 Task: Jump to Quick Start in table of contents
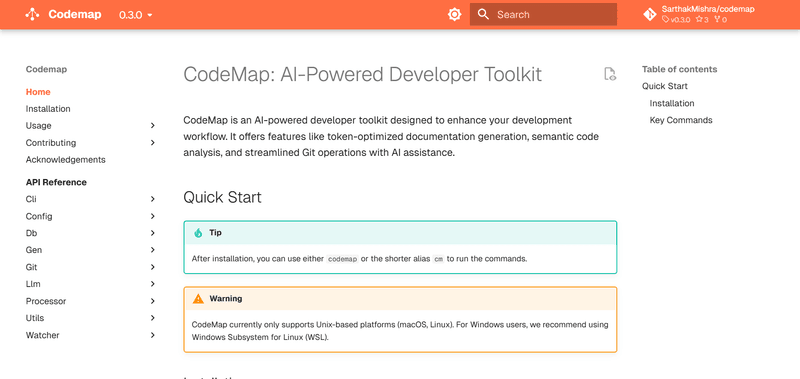[665, 86]
